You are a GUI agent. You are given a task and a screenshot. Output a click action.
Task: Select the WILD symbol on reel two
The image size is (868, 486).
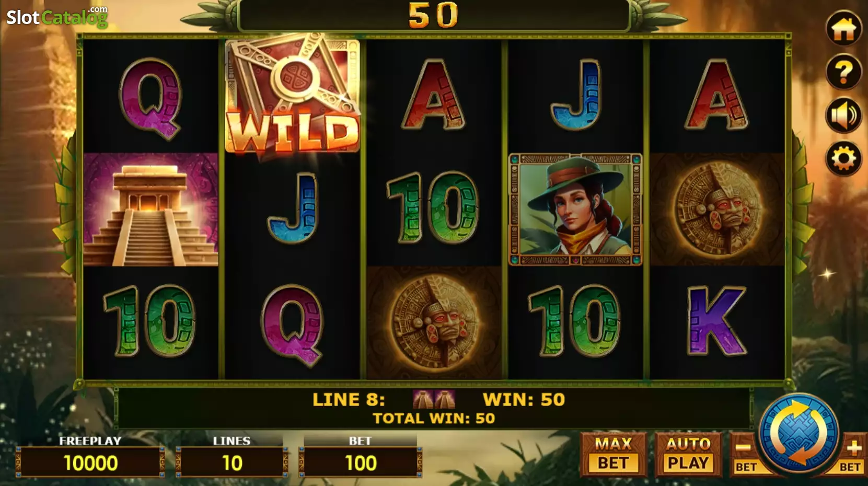coord(292,94)
